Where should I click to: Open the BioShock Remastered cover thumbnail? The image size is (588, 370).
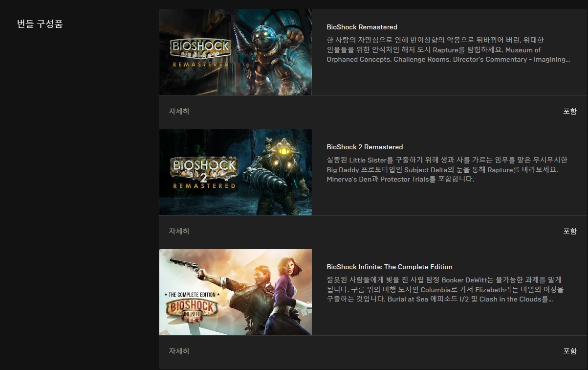pyautogui.click(x=235, y=52)
